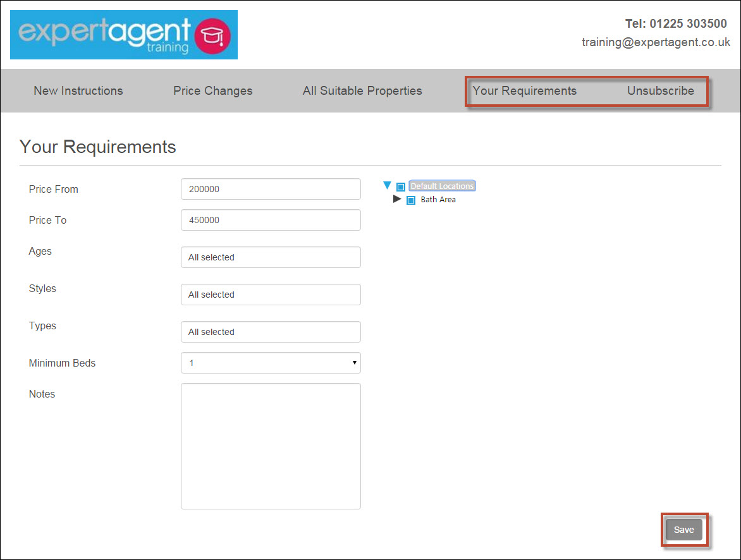Go to All Suitable Properties tab
Viewport: 741px width, 560px height.
point(362,91)
